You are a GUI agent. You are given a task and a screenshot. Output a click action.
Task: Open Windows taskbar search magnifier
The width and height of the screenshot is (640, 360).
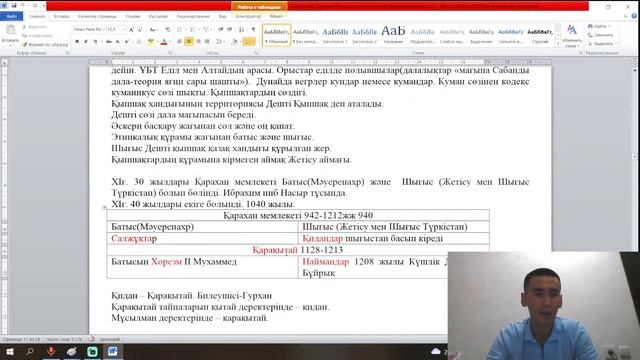[30, 351]
